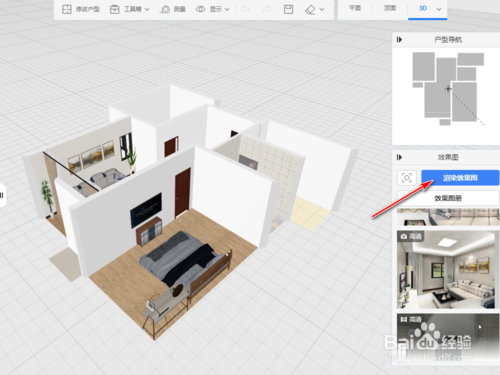Select the 测量 measure tool
Screen dimensions: 500x375
[x=173, y=9]
